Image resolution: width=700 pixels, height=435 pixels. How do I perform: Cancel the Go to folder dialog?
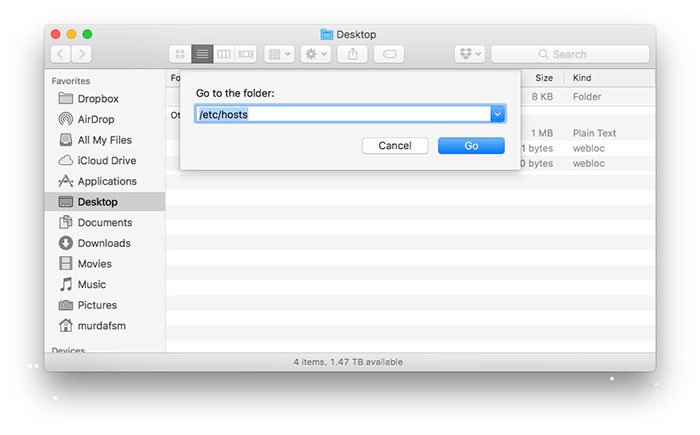pyautogui.click(x=395, y=146)
